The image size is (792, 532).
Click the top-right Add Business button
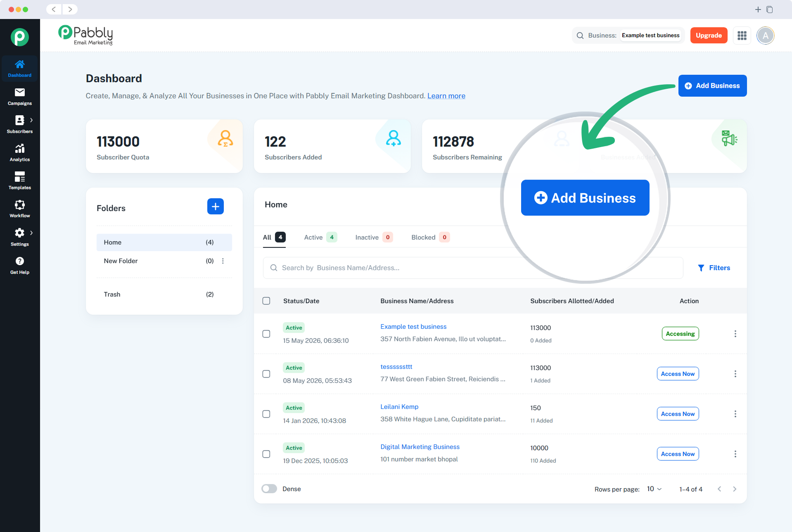coord(713,86)
